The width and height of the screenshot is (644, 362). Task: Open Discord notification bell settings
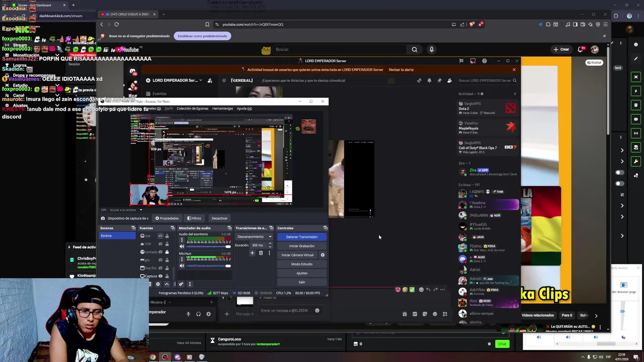(429, 80)
